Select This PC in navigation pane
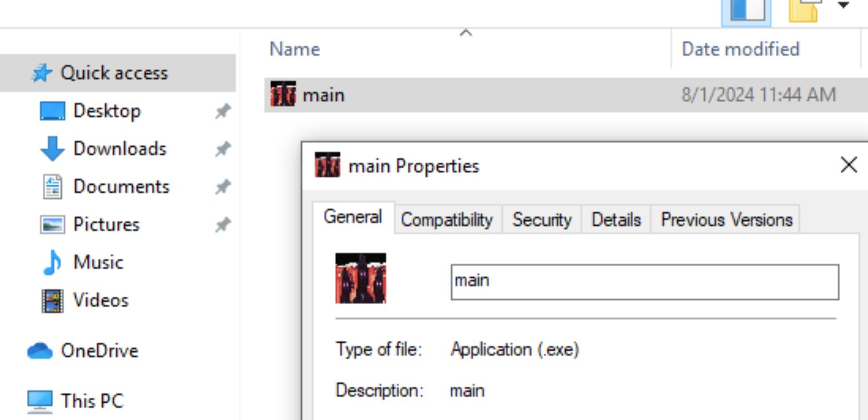Image resolution: width=868 pixels, height=420 pixels. tap(92, 401)
